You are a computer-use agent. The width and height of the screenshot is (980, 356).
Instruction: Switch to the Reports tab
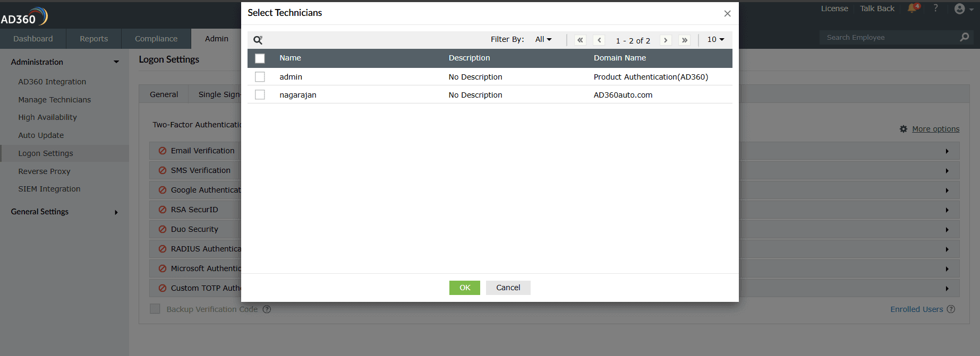[93, 39]
